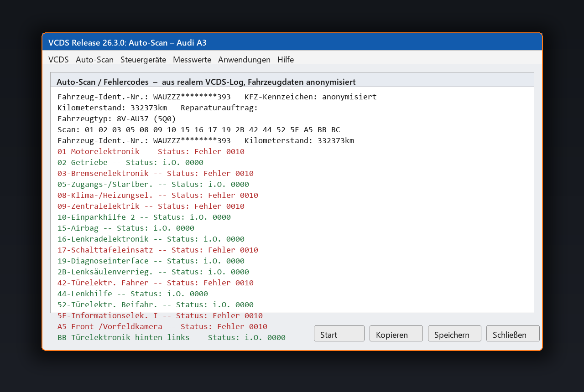
Task: Click the 5F-Informationselek. I fault row
Action: [x=160, y=315]
